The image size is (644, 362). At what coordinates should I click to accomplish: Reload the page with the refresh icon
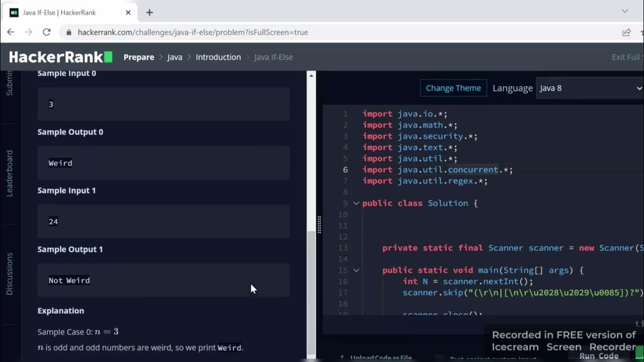(x=47, y=32)
